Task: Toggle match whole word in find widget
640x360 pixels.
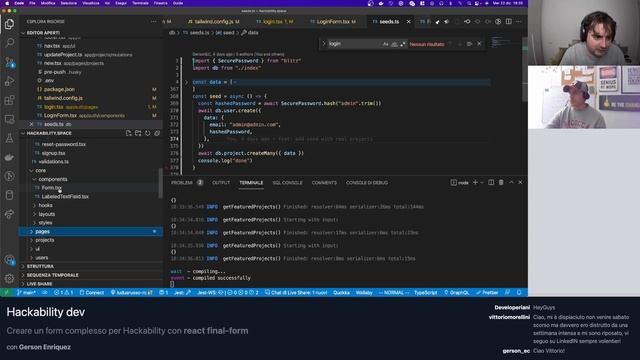Action: pos(394,44)
